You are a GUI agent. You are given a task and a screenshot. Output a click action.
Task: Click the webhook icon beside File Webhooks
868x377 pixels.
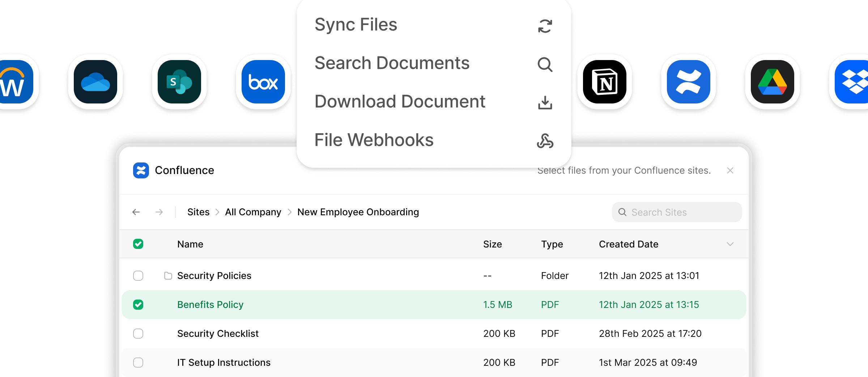pos(545,141)
